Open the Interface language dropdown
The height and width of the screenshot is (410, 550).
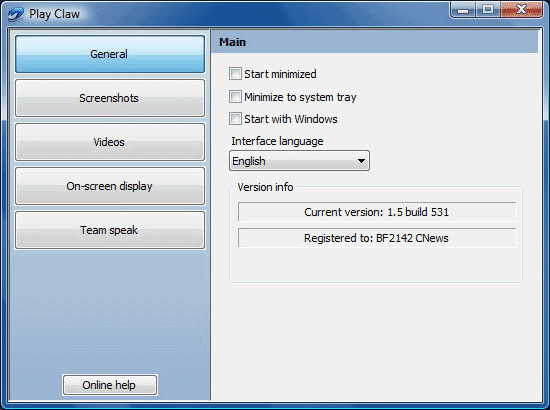[x=299, y=161]
